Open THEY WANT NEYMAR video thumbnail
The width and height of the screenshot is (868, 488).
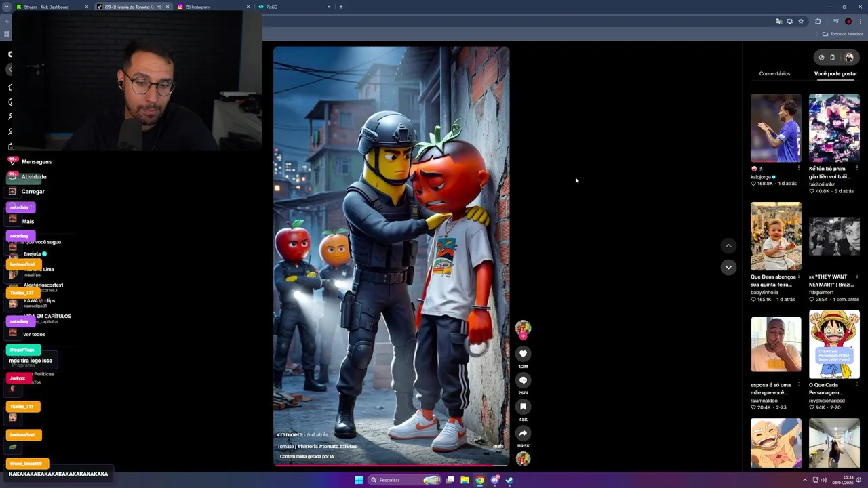834,237
